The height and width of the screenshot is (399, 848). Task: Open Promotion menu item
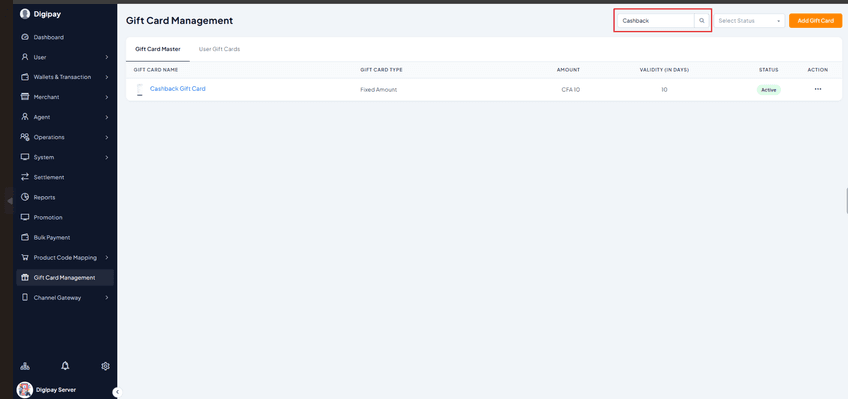[x=65, y=217]
